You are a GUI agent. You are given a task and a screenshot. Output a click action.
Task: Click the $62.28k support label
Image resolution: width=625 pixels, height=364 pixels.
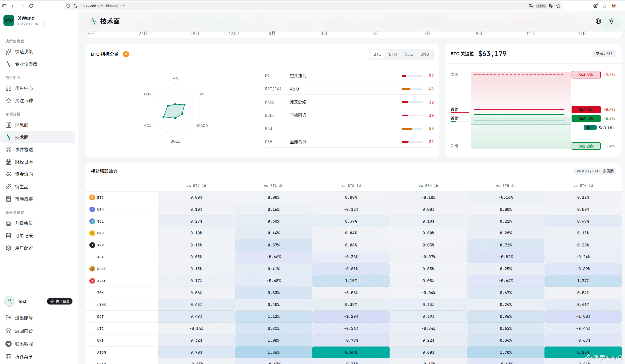[586, 146]
